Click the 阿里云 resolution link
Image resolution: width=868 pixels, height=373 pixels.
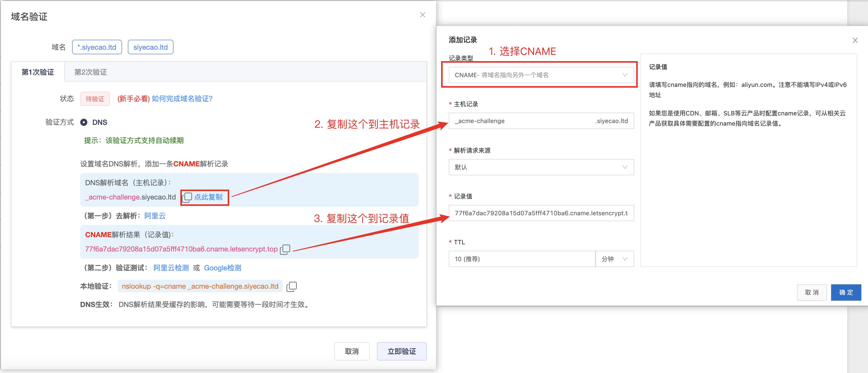(155, 216)
